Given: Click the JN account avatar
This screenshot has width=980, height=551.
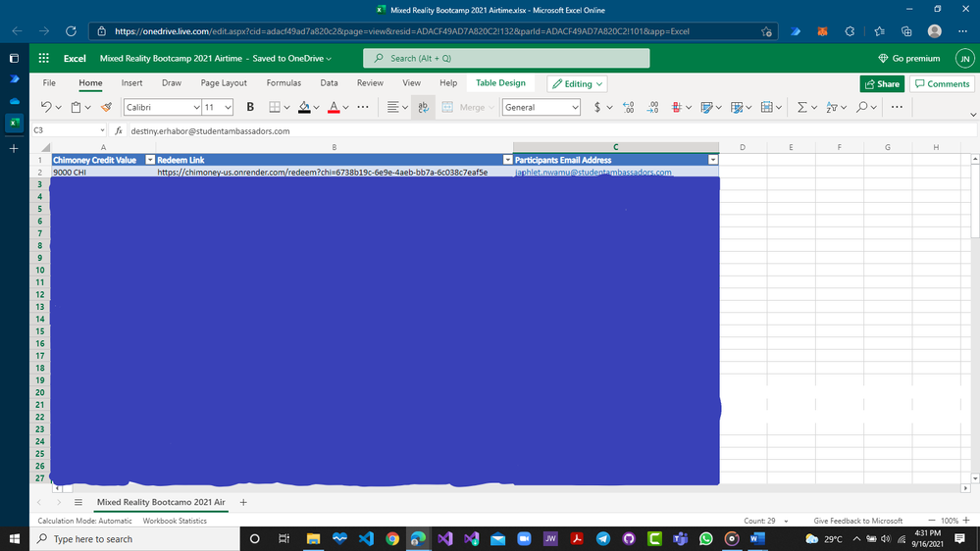Looking at the screenshot, I should click(964, 59).
